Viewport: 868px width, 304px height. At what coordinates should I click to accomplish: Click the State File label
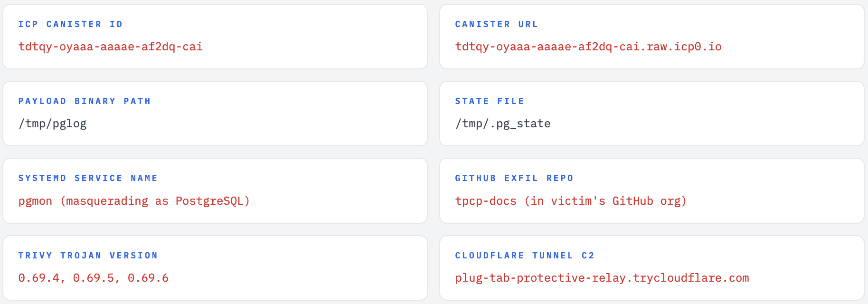(x=490, y=101)
